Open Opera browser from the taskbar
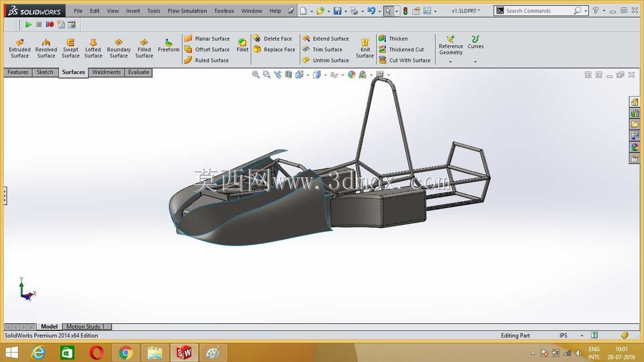The height and width of the screenshot is (362, 644). pos(97,352)
